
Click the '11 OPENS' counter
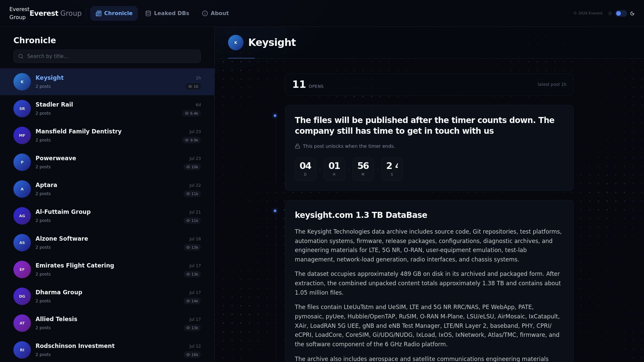pyautogui.click(x=308, y=84)
